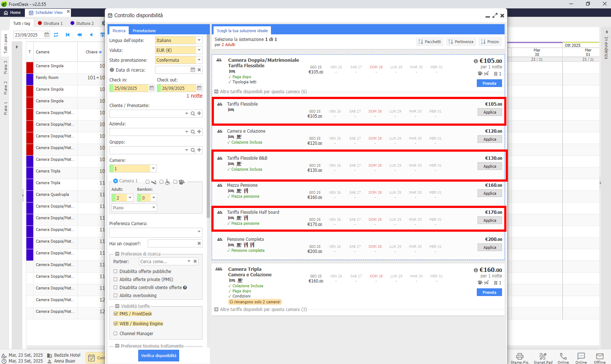Open the Signat.Pad icon in status bar
Viewport: 611px width, 364px height.
tap(543, 356)
